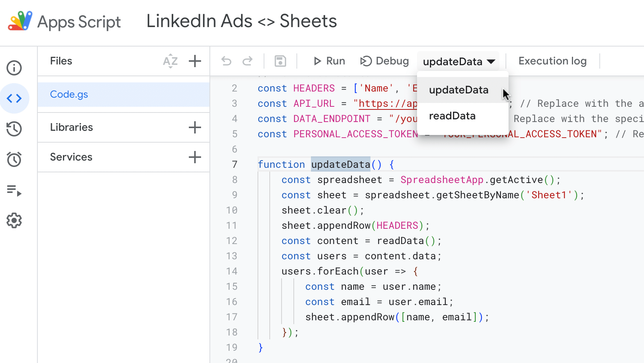Open Project Settings gear icon
The width and height of the screenshot is (644, 363).
[14, 220]
